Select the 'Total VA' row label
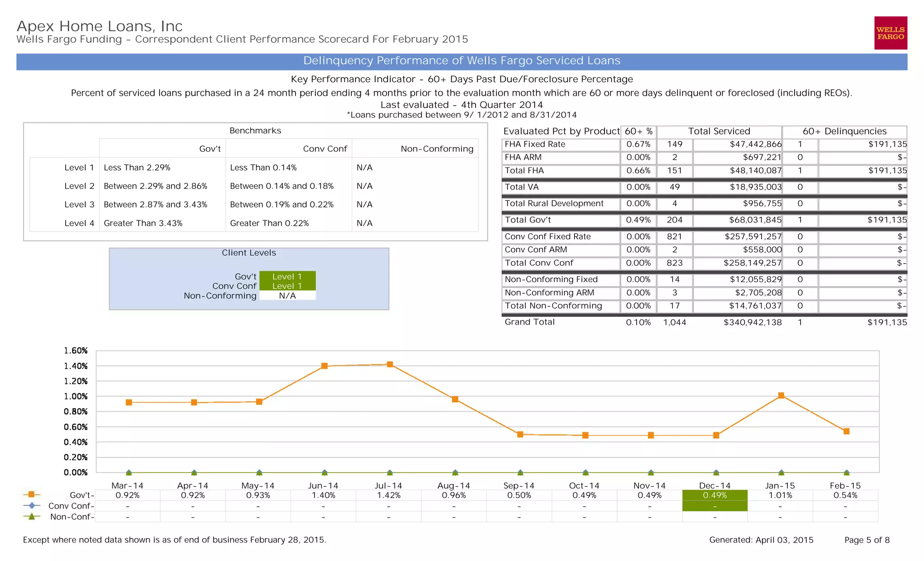Image resolution: width=924 pixels, height=561 pixels. pos(522,187)
